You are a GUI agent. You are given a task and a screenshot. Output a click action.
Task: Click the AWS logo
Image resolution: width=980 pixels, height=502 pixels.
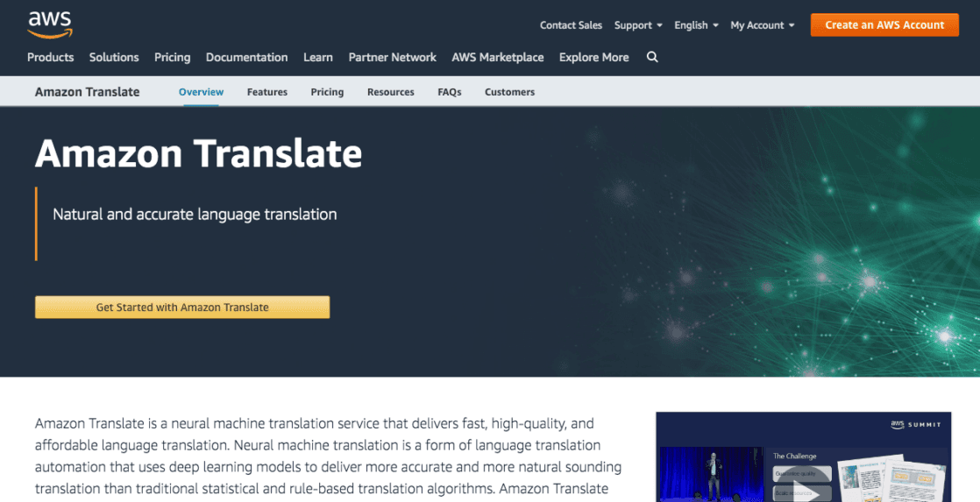(x=50, y=25)
